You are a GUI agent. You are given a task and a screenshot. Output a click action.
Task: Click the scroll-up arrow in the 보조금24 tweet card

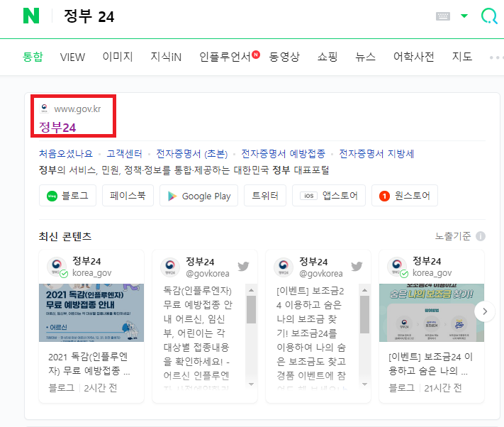[x=364, y=290]
